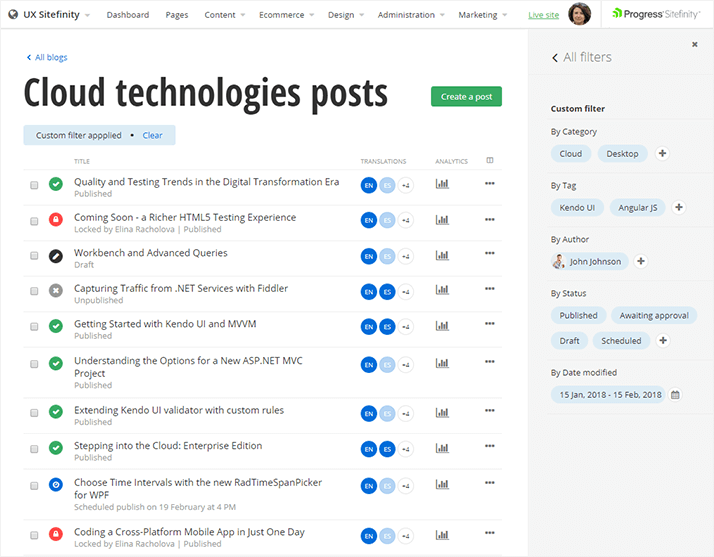Open Quality and Testing Trends post title
Image resolution: width=714 pixels, height=557 pixels.
(x=206, y=182)
